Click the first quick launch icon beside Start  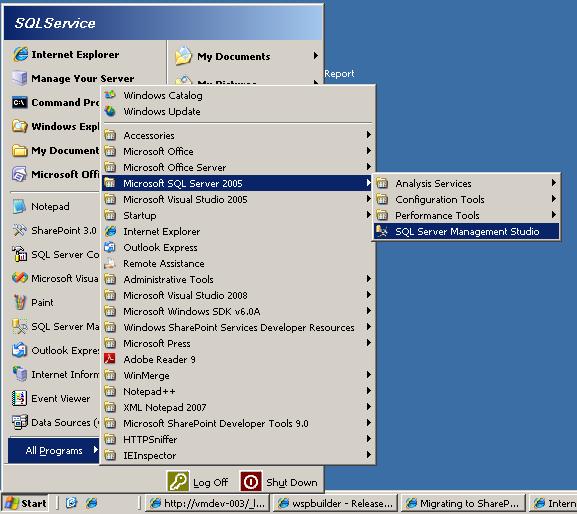coord(71,503)
